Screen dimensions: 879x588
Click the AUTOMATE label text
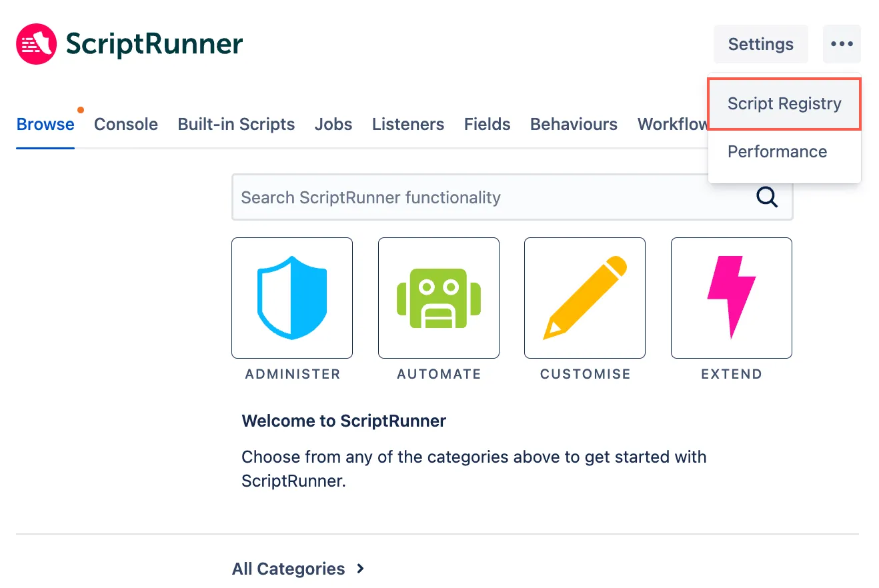coord(439,374)
